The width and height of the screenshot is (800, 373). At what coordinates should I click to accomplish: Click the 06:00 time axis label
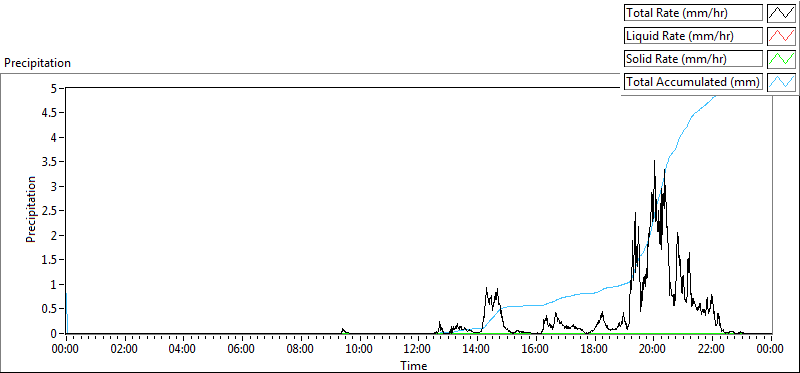coord(242,350)
